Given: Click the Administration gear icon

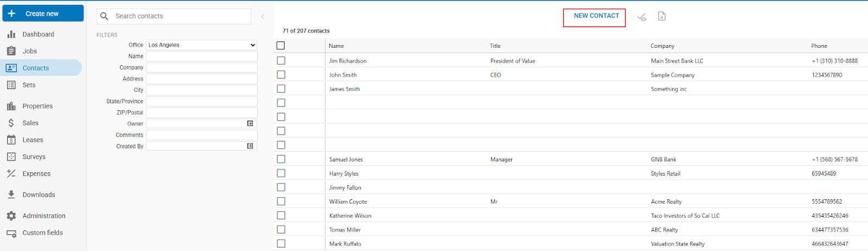Looking at the screenshot, I should (x=11, y=216).
